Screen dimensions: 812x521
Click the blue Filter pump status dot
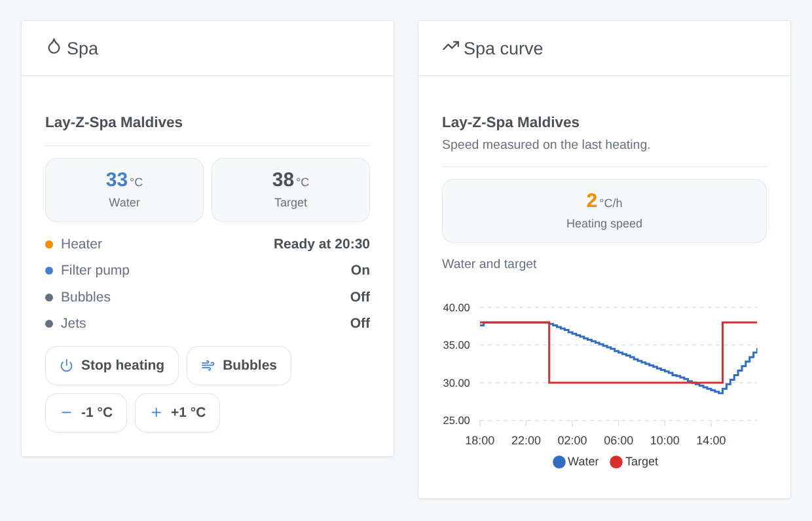point(49,271)
